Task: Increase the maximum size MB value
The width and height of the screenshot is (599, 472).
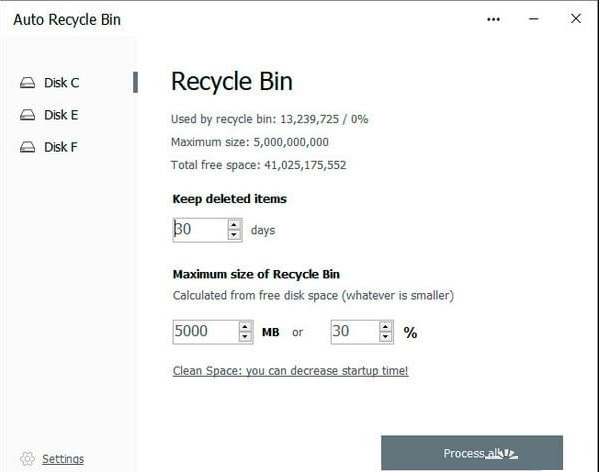Action: click(245, 327)
